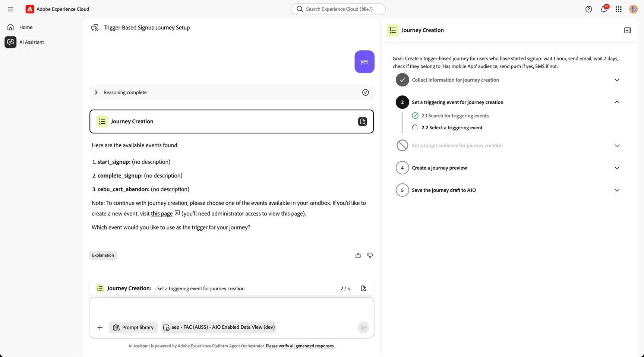Click the cebu_cart_abandon event text
The width and height of the screenshot is (644, 357).
pyautogui.click(x=124, y=189)
